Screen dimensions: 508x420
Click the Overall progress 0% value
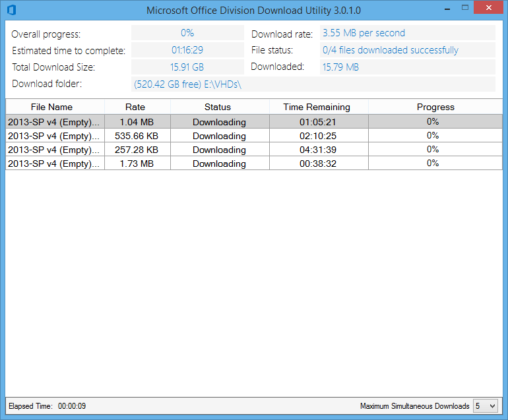[x=187, y=33]
